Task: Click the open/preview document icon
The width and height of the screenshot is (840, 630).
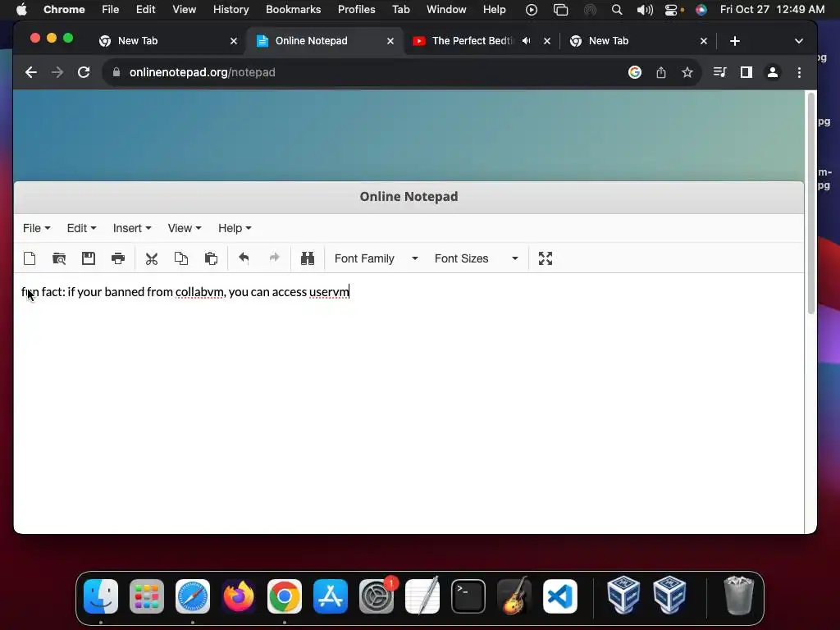Action: pyautogui.click(x=59, y=258)
